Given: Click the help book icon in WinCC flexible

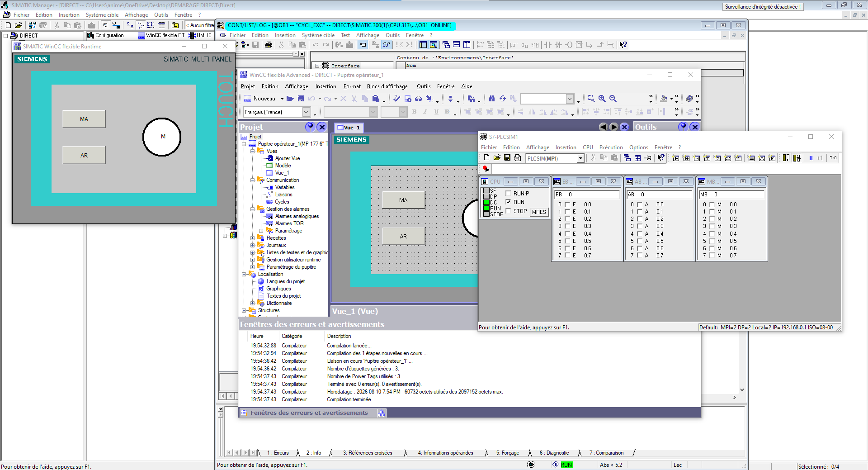Looking at the screenshot, I should click(689, 99).
